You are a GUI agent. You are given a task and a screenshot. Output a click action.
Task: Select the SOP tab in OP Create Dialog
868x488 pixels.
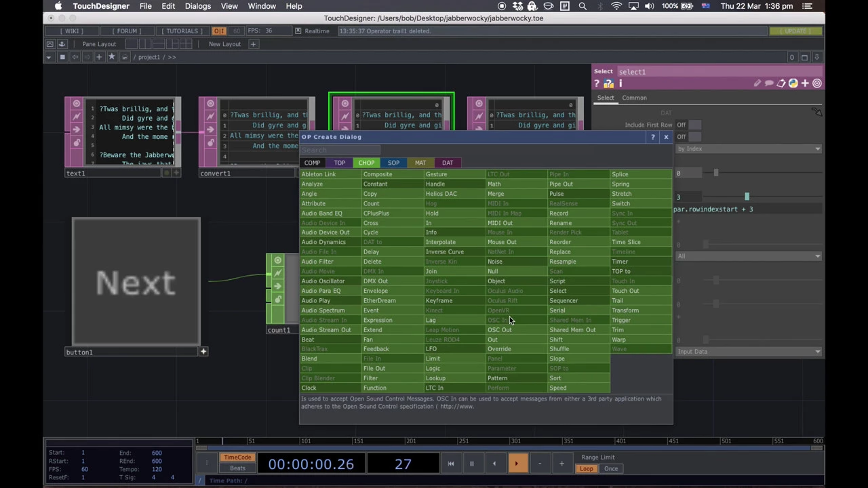coord(393,163)
